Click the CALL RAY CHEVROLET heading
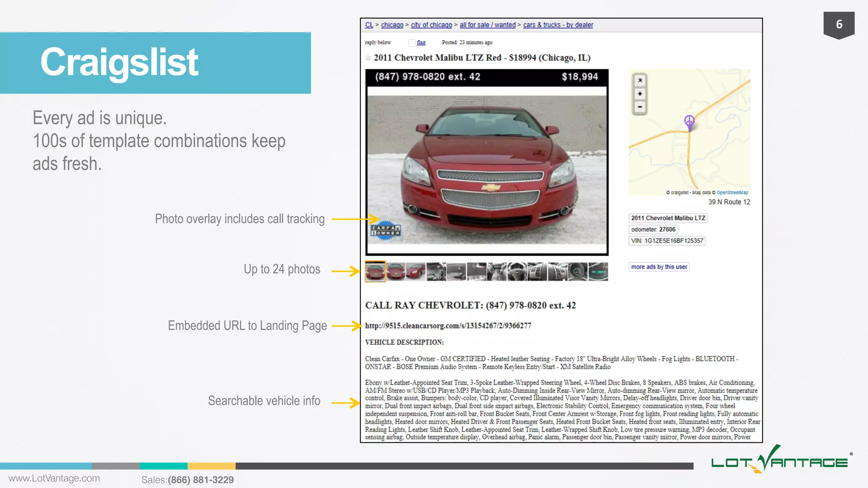Image resolution: width=868 pixels, height=488 pixels. point(470,305)
